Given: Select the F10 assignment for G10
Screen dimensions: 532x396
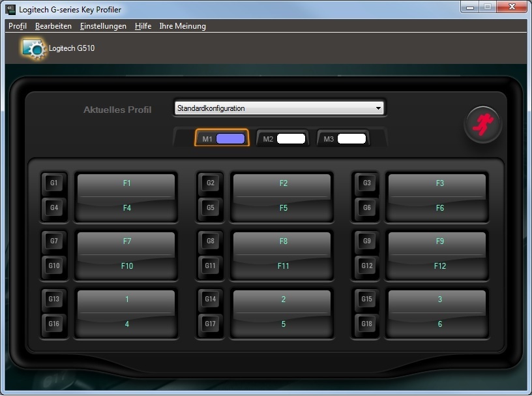Looking at the screenshot, I should (126, 266).
